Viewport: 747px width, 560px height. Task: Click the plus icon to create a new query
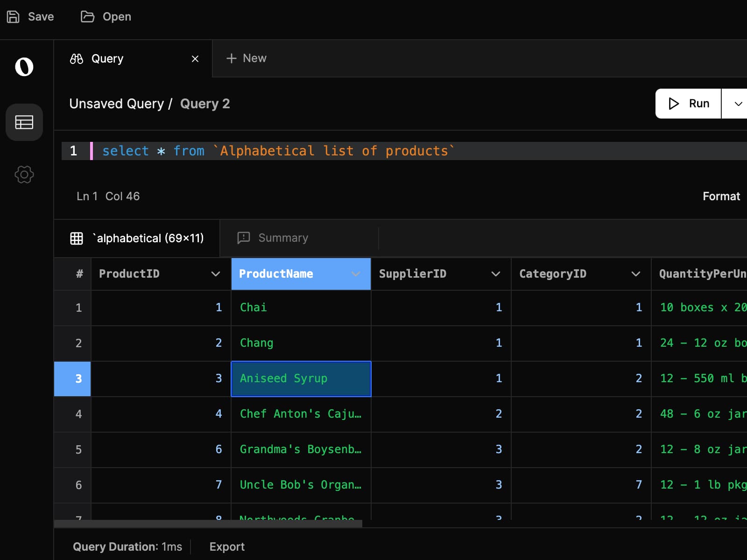232,58
